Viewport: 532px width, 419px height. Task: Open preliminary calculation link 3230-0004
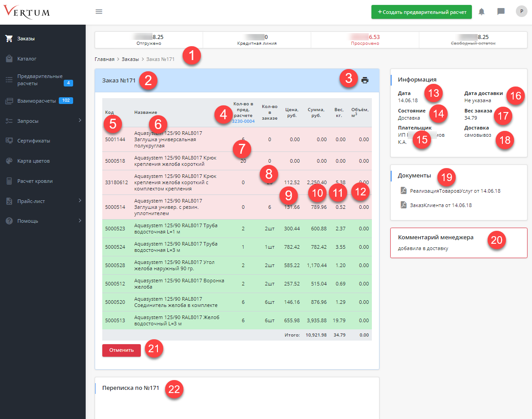coord(243,121)
